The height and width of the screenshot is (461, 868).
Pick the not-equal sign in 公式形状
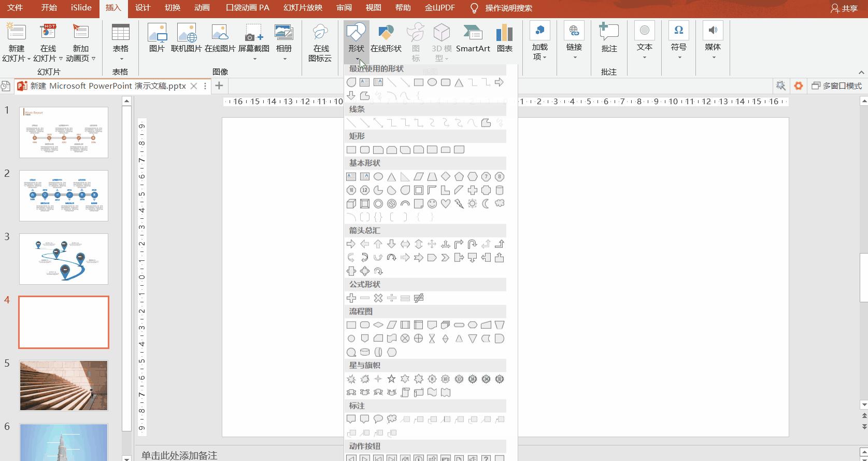419,298
